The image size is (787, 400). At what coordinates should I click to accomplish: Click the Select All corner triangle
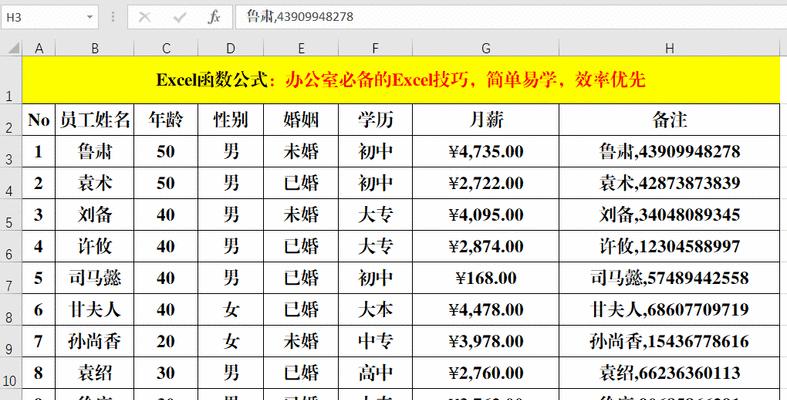tap(14, 48)
